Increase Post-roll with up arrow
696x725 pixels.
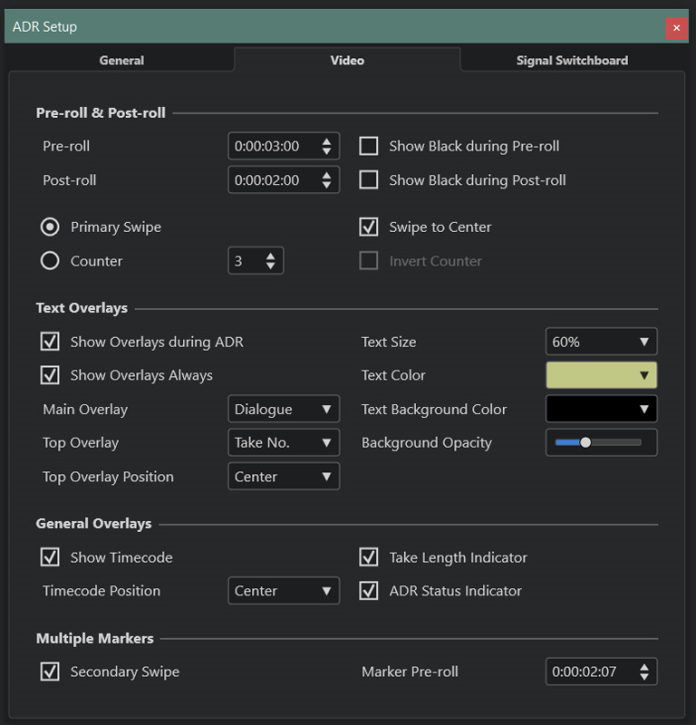pyautogui.click(x=326, y=175)
